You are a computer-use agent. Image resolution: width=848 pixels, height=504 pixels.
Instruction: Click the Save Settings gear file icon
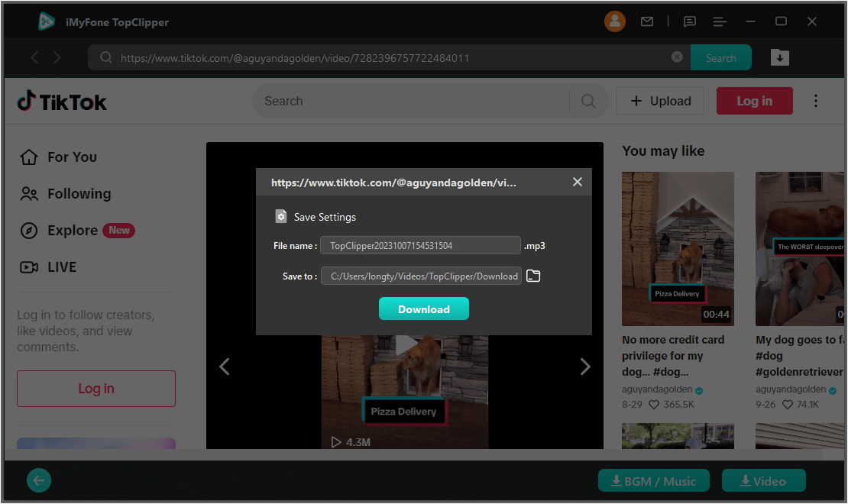[x=280, y=216]
